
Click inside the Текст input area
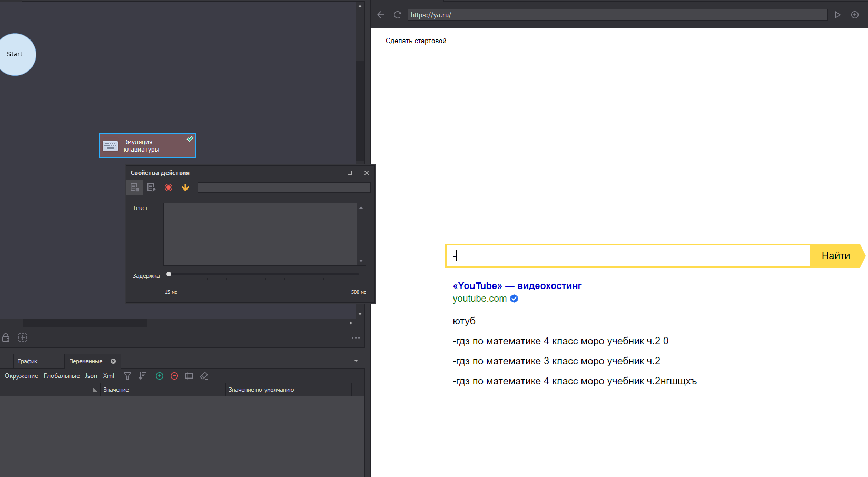[x=260, y=234]
